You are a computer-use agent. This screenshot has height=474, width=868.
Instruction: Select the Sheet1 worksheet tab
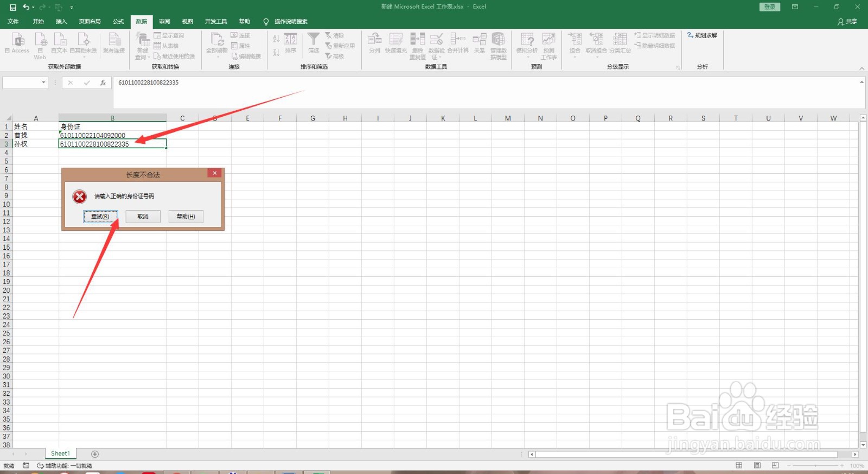[x=61, y=454]
